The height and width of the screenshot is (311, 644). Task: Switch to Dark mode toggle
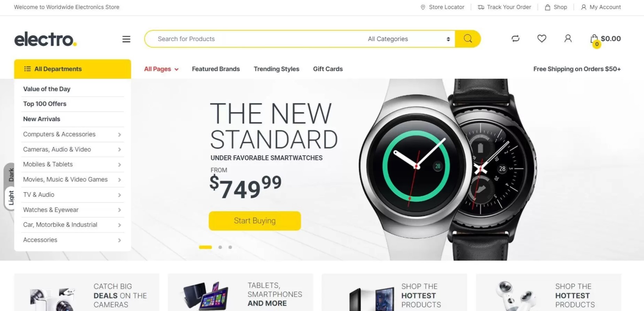11,174
